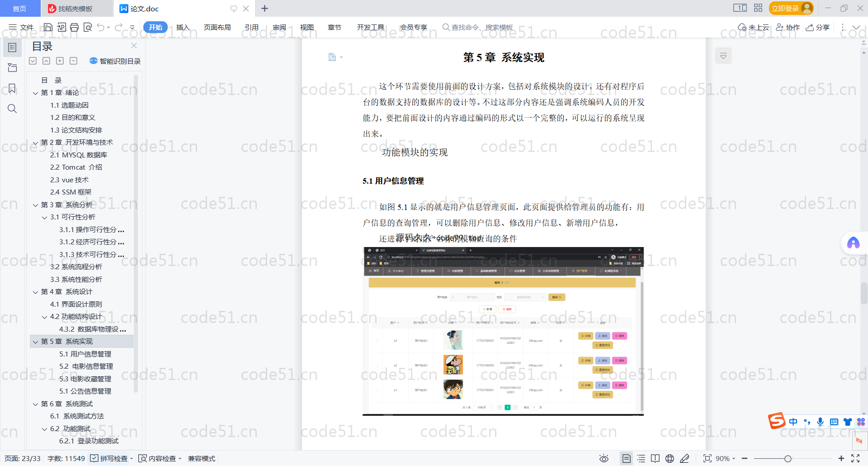Click the floating assistant icon at right
The width and height of the screenshot is (868, 466).
pos(853,243)
